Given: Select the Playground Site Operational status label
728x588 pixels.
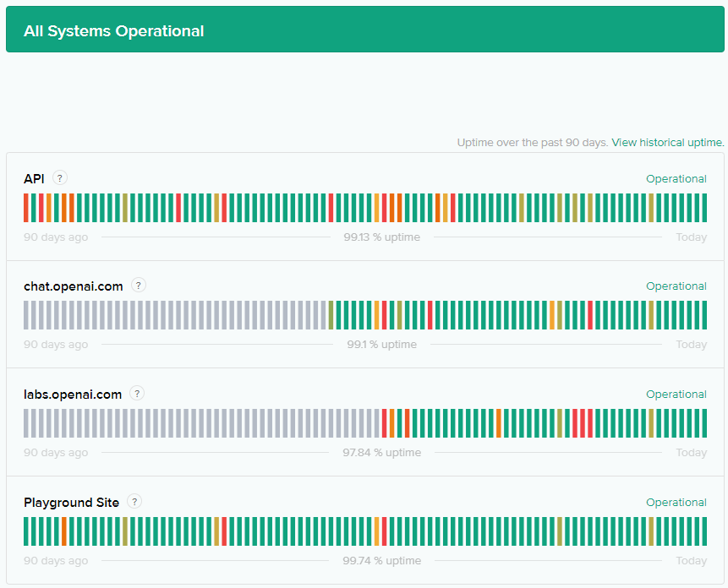Looking at the screenshot, I should (676, 502).
